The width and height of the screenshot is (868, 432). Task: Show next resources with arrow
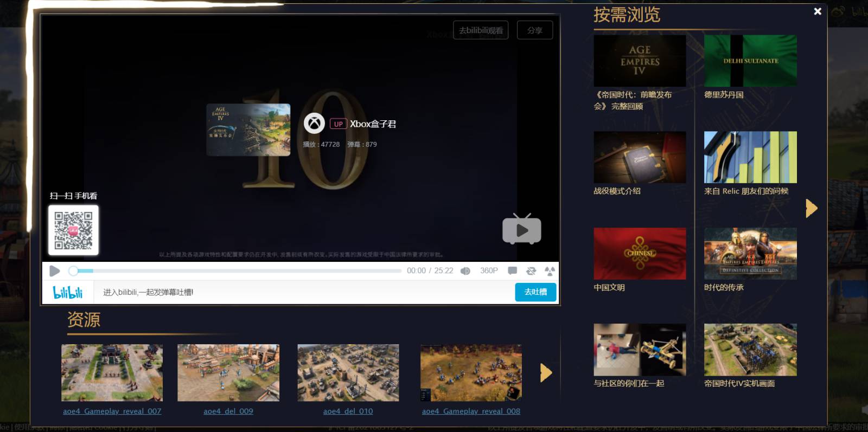click(x=546, y=373)
